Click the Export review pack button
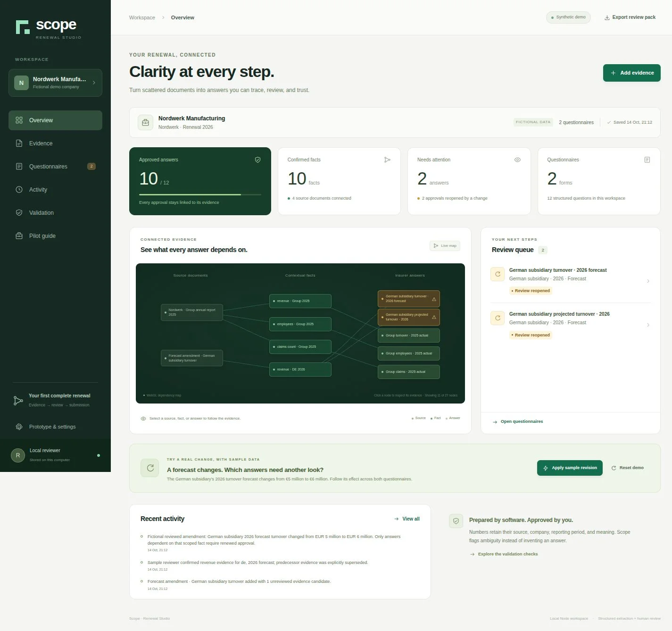This screenshot has height=631, width=672. (630, 17)
